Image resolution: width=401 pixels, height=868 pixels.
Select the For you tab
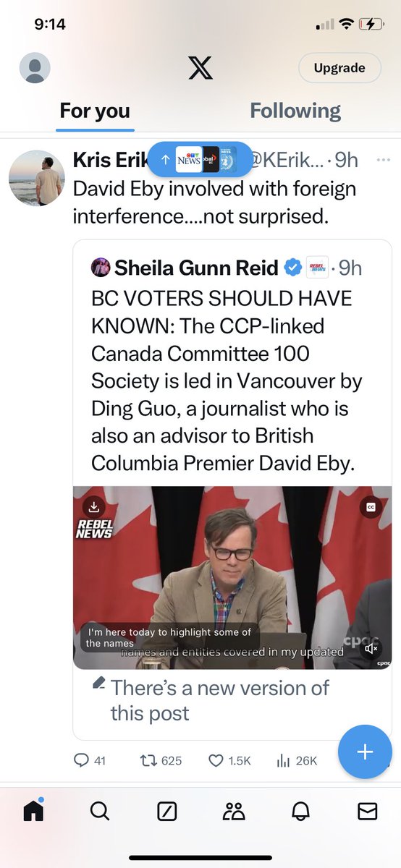click(x=95, y=111)
